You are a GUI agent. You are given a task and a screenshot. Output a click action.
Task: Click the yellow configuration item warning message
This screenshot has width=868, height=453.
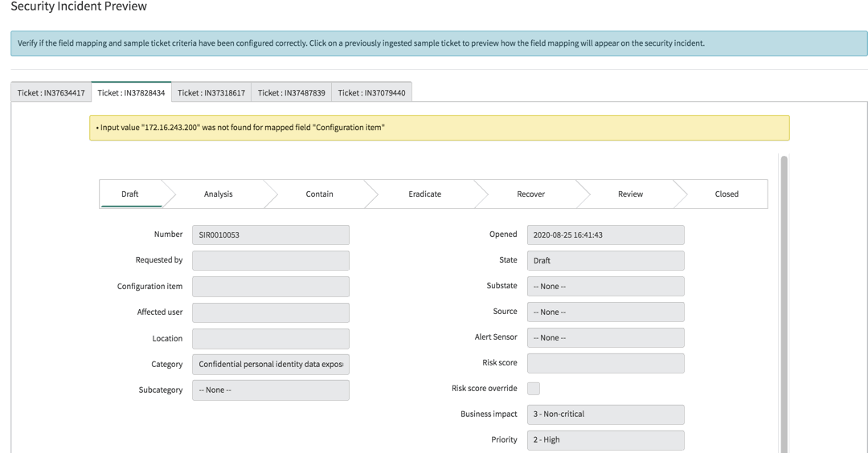[x=440, y=128]
